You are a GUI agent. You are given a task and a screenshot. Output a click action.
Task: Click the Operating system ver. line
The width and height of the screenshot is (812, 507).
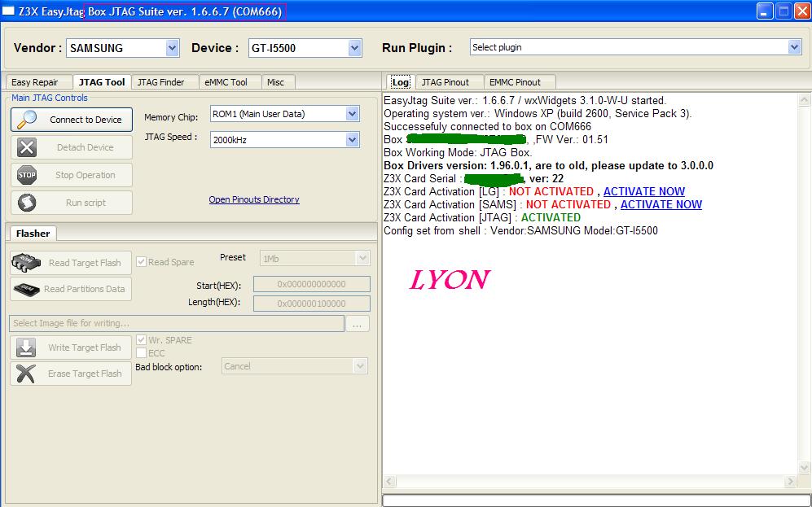(538, 114)
